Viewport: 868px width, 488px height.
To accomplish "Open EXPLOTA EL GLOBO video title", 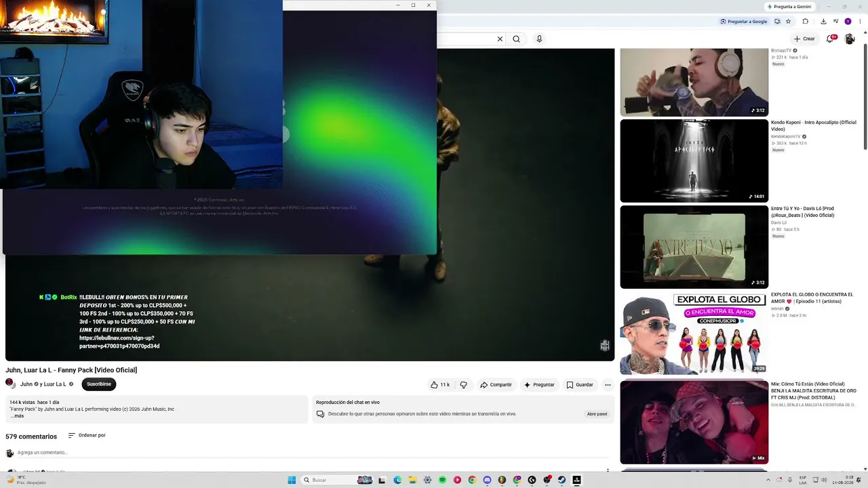I will [812, 298].
